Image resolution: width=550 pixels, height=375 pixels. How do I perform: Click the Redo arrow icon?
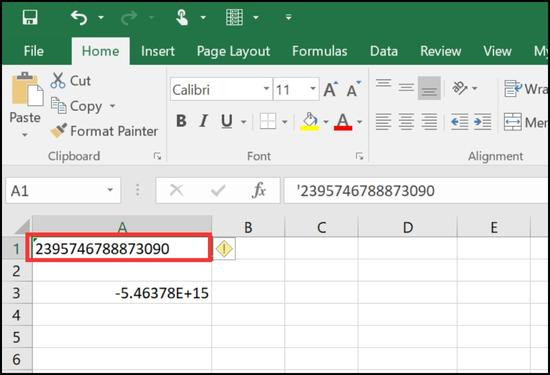pyautogui.click(x=129, y=18)
